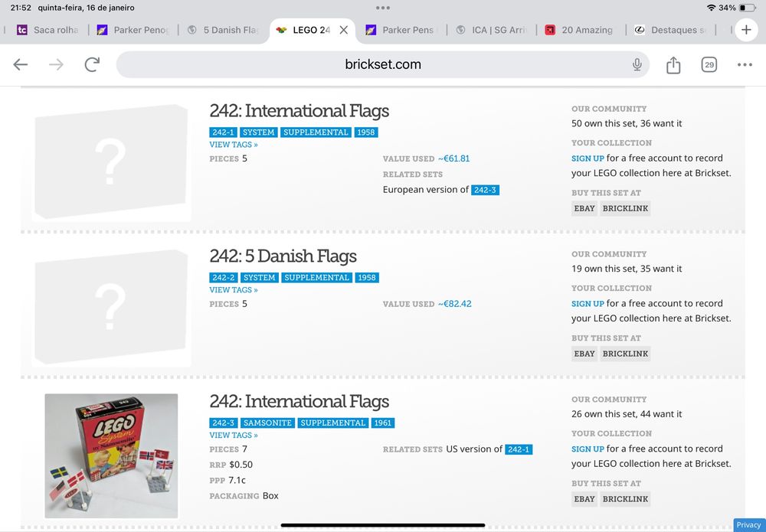766x532 pixels.
Task: Tap the battery indicator in status bar
Action: click(x=748, y=8)
